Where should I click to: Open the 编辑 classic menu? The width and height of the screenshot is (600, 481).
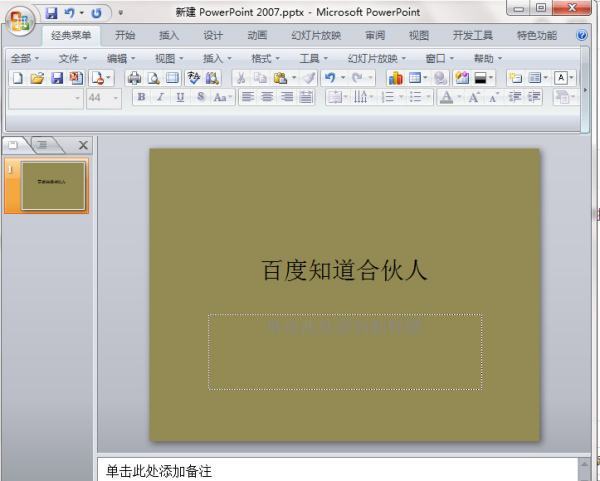[x=121, y=59]
